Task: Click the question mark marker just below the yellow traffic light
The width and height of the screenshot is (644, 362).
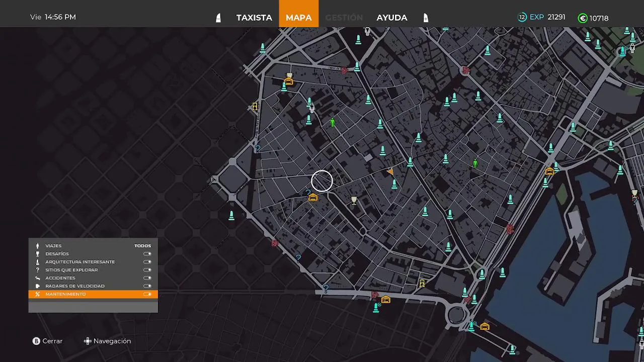Action: (258, 149)
